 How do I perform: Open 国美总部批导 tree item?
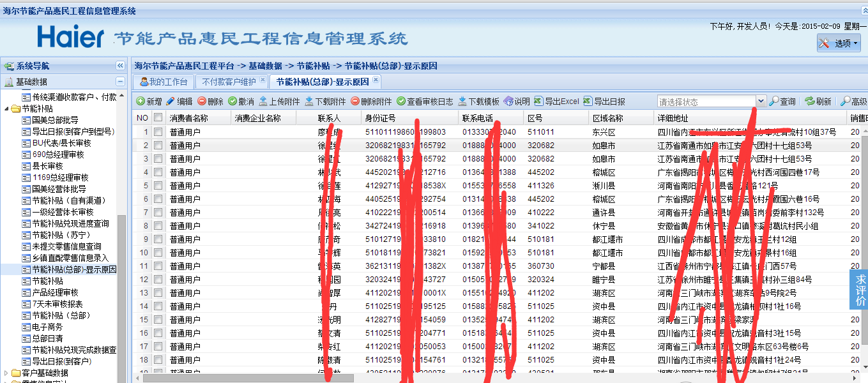point(56,120)
